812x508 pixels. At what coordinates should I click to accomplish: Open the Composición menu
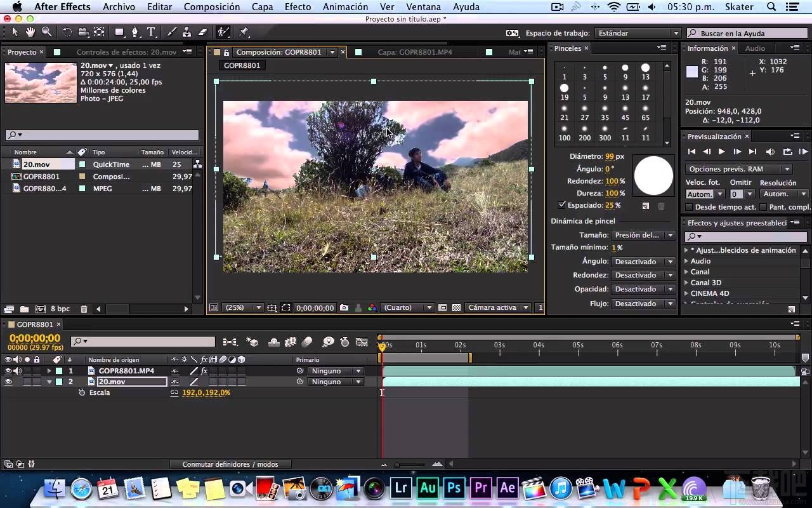(x=212, y=7)
